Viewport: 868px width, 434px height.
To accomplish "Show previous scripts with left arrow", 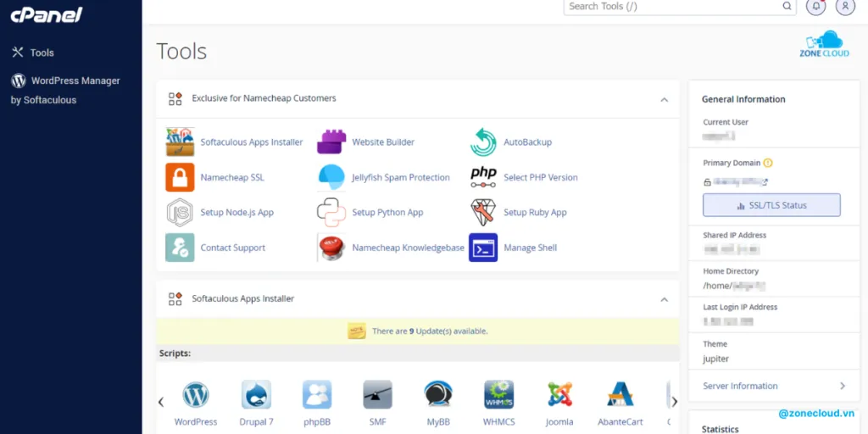I will pos(161,402).
